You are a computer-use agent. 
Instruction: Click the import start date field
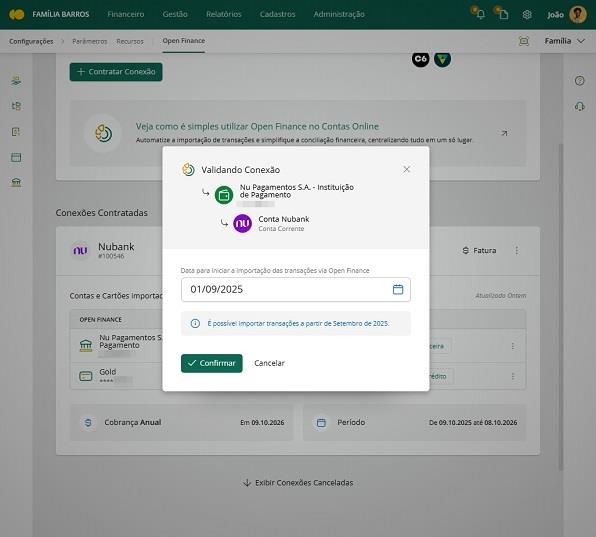(x=296, y=290)
